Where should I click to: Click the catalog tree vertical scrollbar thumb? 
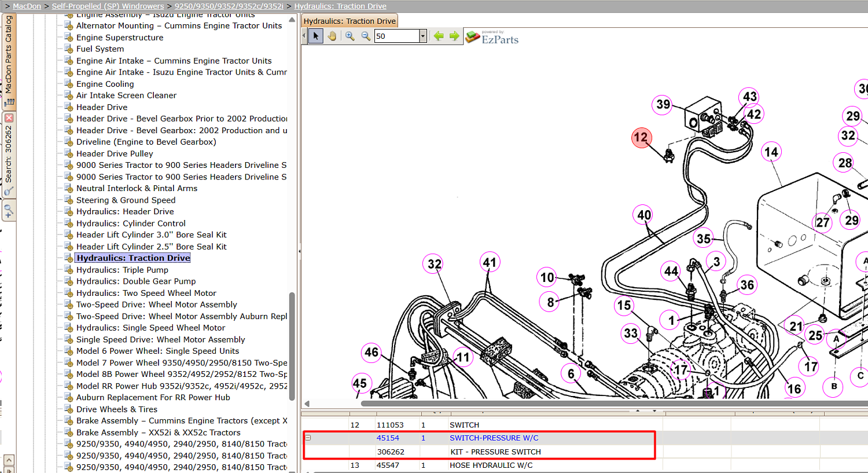tap(292, 346)
